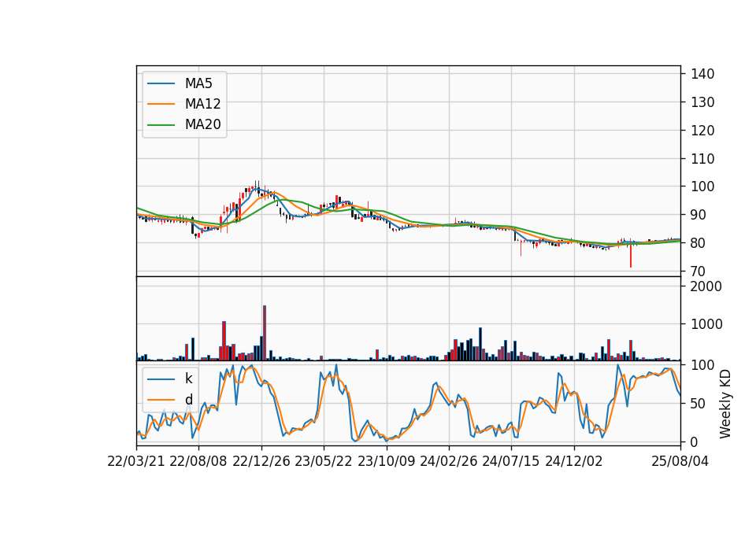This screenshot has width=756, height=543.
Task: Click the 24/12/02 date tick label
Action: coord(574,461)
